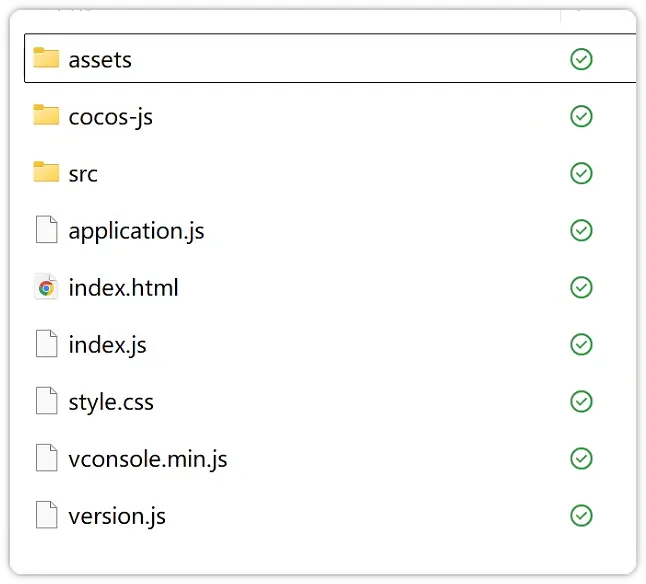Select the index.html file name
Image resolution: width=646 pixels, height=584 pixels.
tap(123, 288)
